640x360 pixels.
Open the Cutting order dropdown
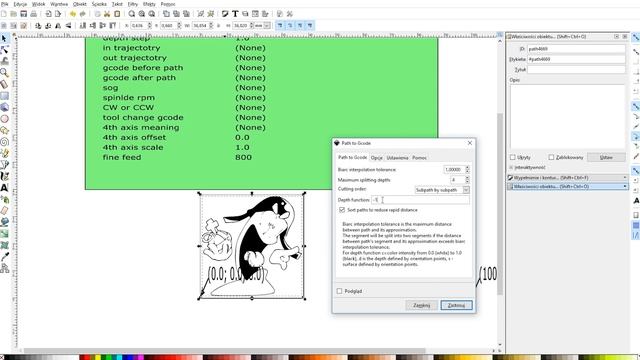click(x=442, y=190)
